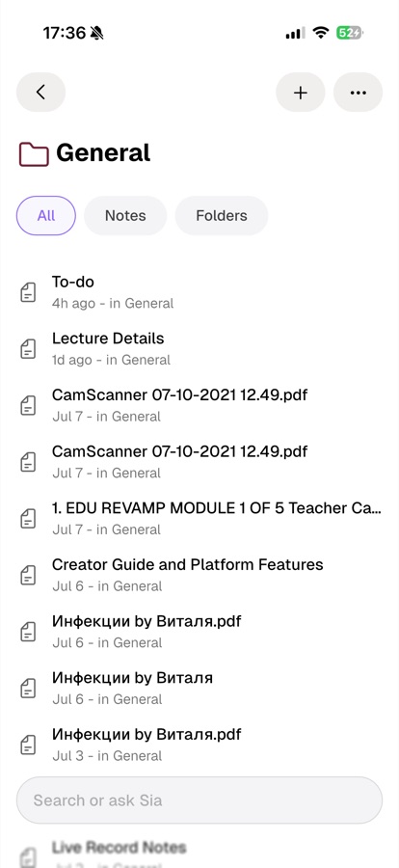Open Инфекции by Виталя note without pdf
The image size is (399, 868).
[x=199, y=688]
